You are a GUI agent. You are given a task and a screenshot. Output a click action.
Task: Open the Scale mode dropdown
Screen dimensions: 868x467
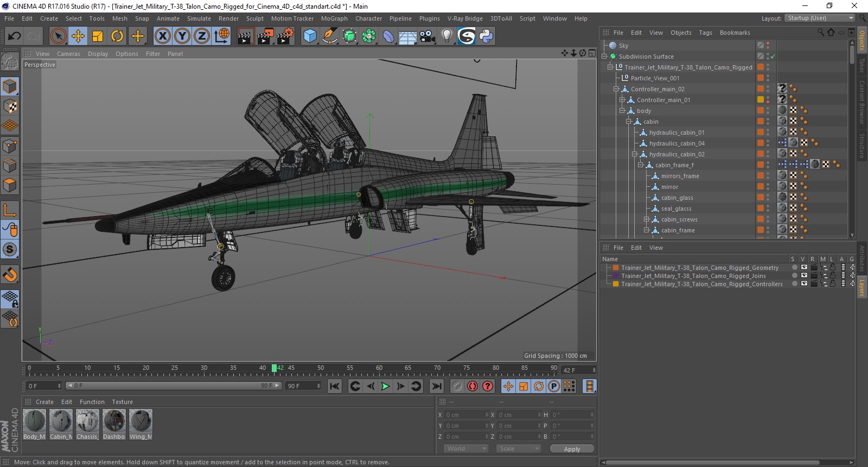click(x=519, y=449)
